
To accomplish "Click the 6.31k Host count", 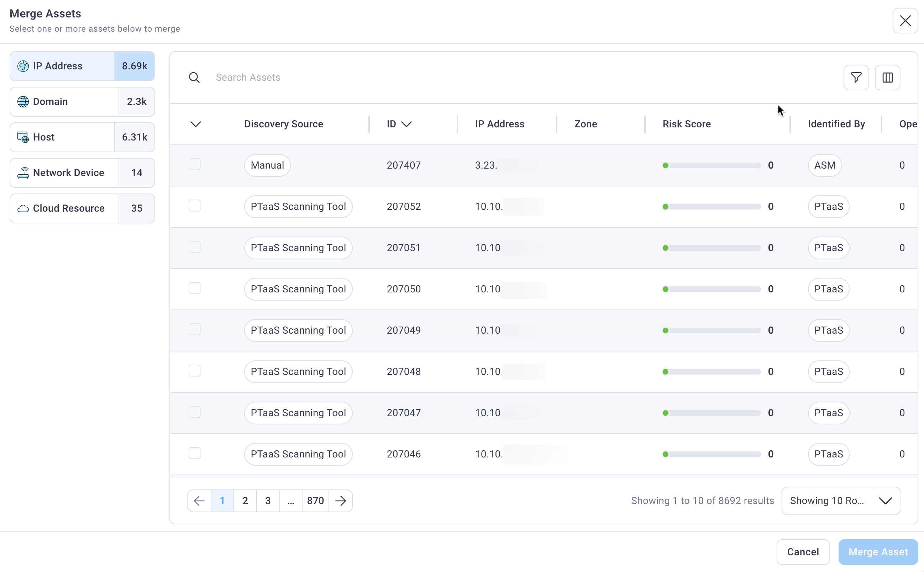I will (135, 137).
